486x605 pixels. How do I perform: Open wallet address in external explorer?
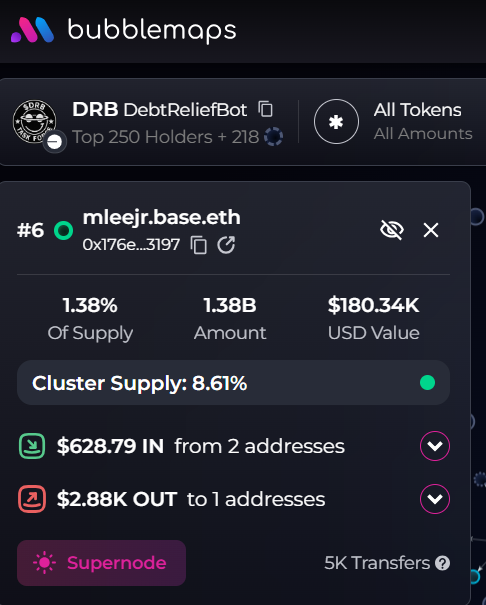click(226, 245)
